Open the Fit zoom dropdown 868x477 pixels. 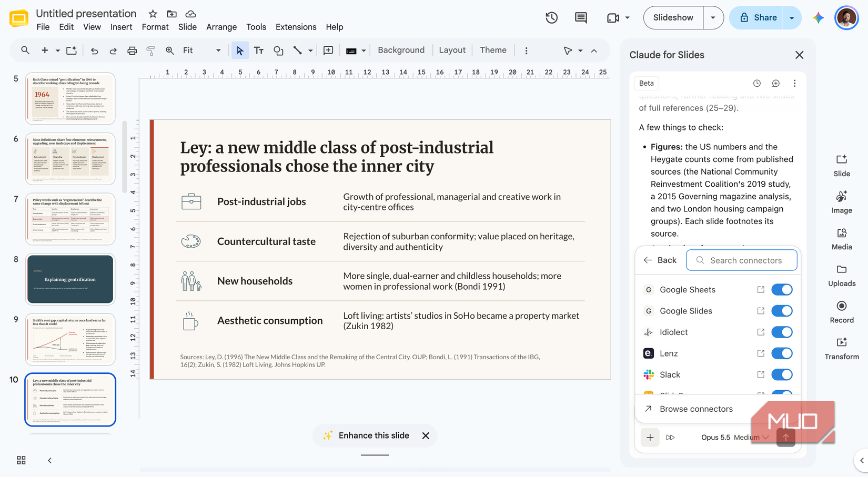click(x=201, y=50)
